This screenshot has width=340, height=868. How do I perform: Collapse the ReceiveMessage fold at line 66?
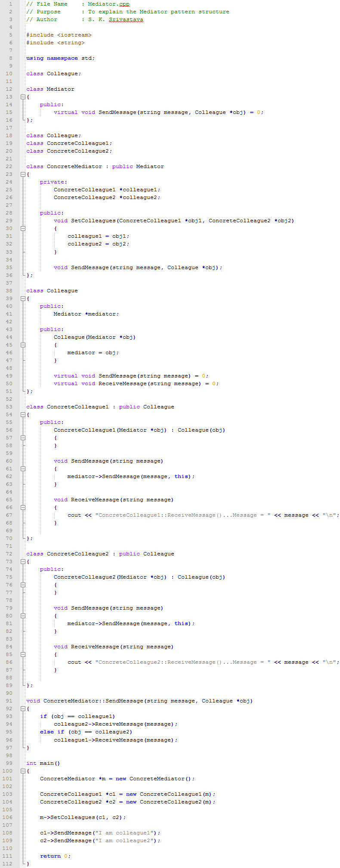[23, 508]
